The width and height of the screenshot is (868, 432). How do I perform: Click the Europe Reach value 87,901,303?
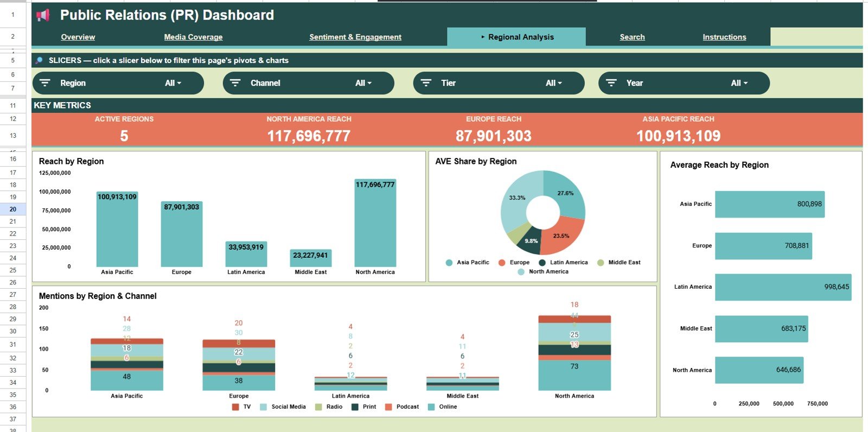pyautogui.click(x=494, y=136)
